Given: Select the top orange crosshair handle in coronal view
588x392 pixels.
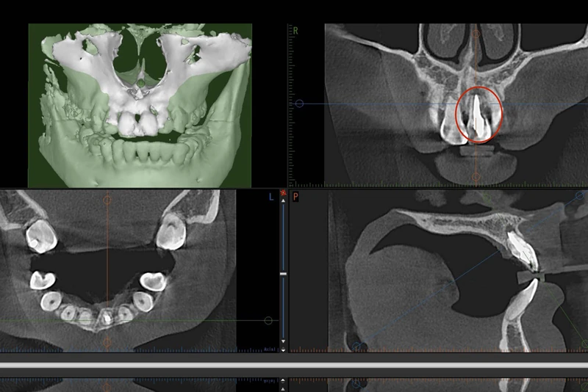Looking at the screenshot, I should [x=476, y=34].
